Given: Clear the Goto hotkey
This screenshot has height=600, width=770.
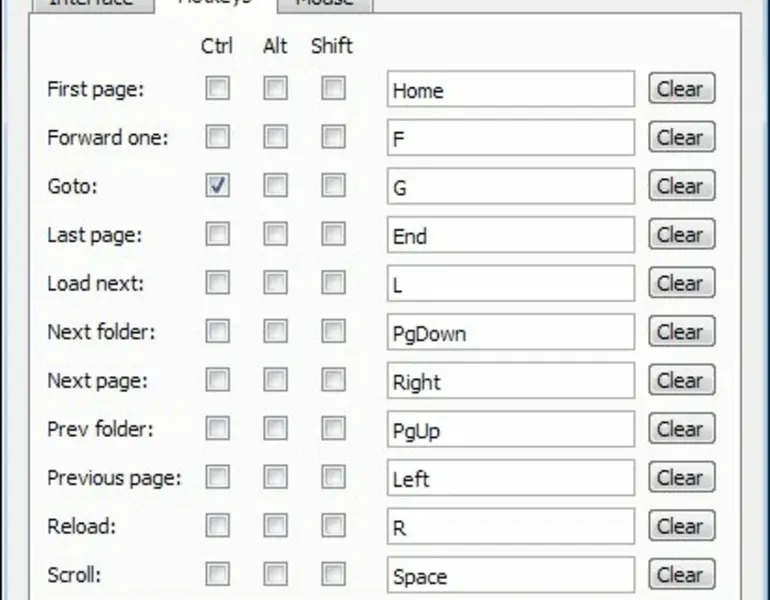Looking at the screenshot, I should 680,186.
